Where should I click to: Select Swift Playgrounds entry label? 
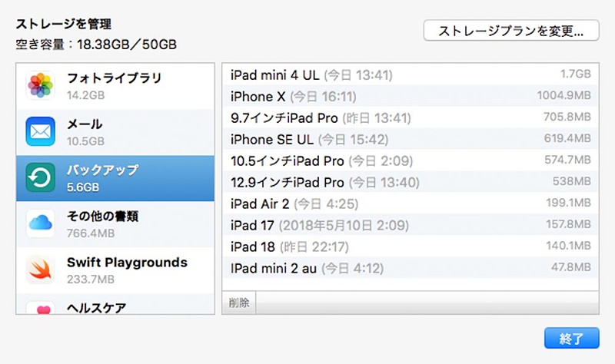[x=127, y=263]
